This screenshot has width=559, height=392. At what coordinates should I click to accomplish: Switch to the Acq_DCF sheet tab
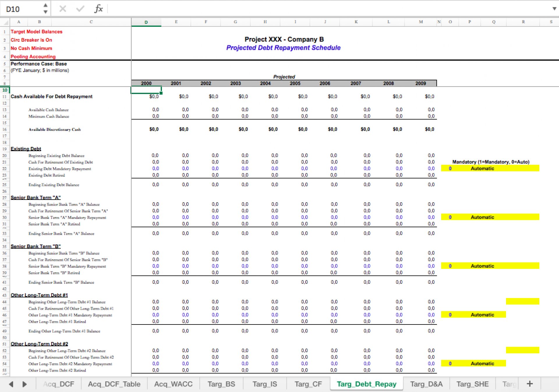[59, 384]
